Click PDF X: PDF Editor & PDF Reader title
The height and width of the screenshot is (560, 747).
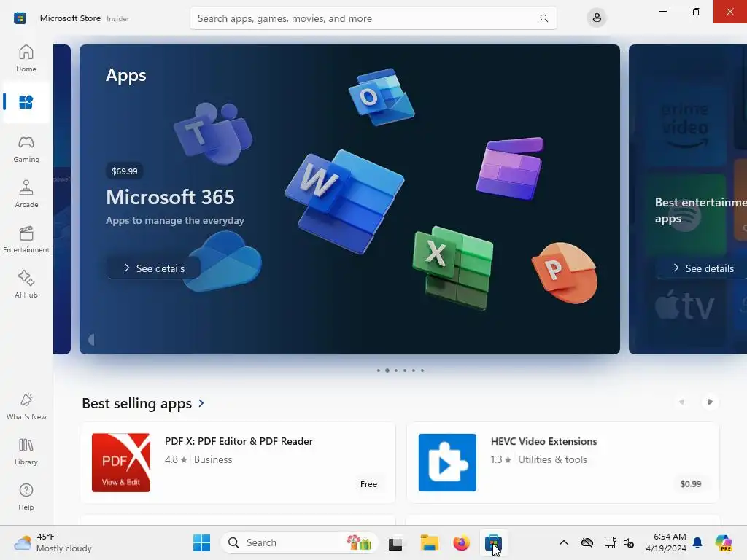click(239, 441)
